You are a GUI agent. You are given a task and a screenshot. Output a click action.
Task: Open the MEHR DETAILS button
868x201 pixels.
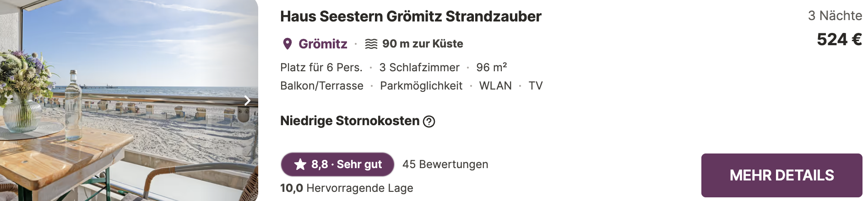[x=781, y=175]
